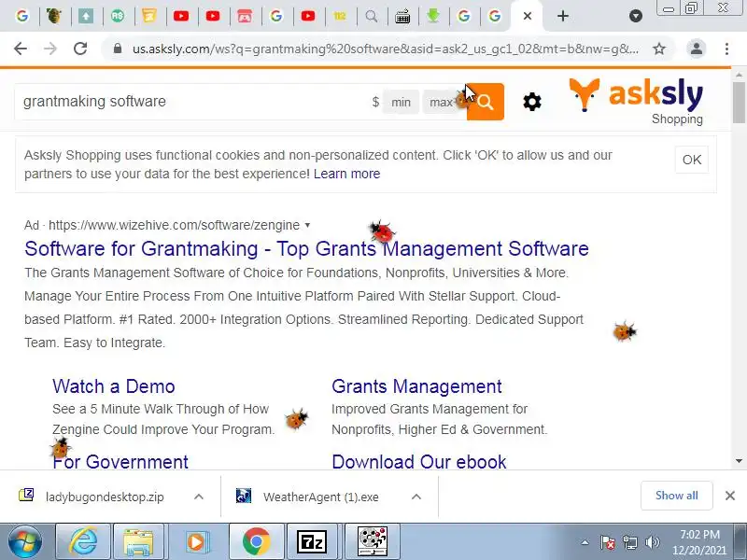
Task: Click the ladybugondesktop.zip download name
Action: (105, 497)
